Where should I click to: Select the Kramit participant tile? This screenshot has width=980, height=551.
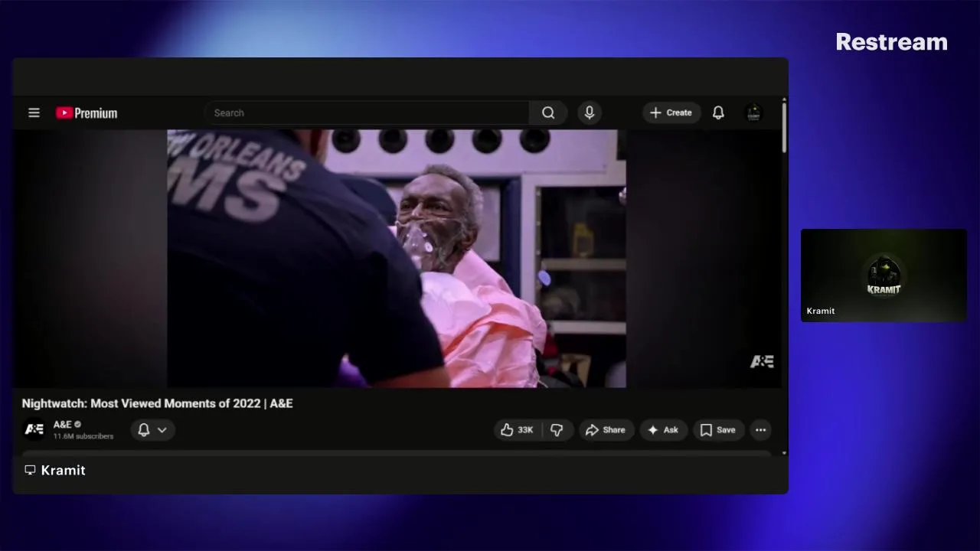point(884,275)
